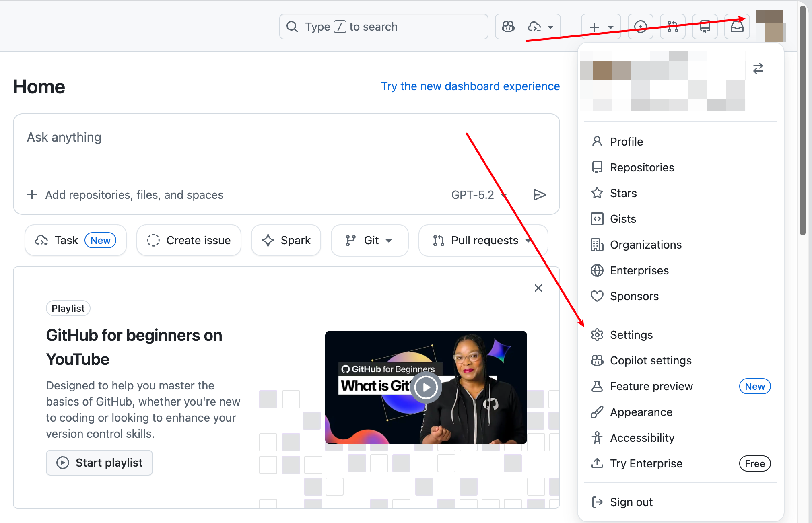This screenshot has width=812, height=523.
Task: Play the What is Git video
Action: coord(426,387)
